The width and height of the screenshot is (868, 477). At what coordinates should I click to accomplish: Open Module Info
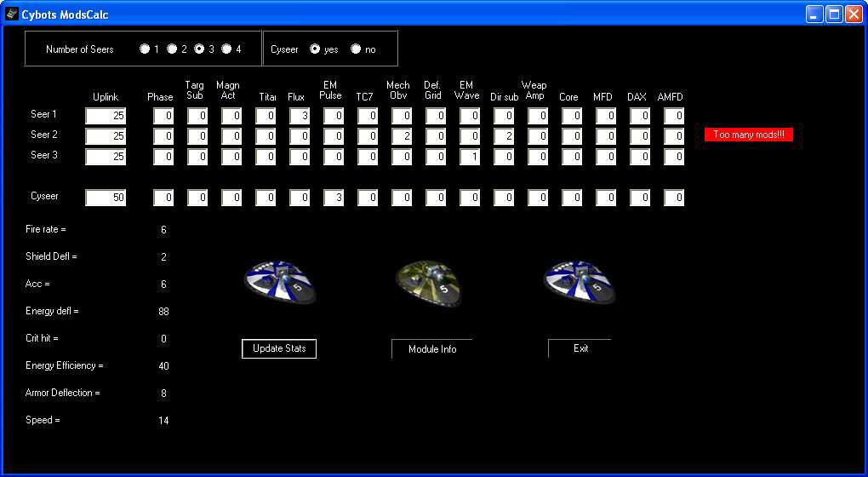tap(431, 349)
